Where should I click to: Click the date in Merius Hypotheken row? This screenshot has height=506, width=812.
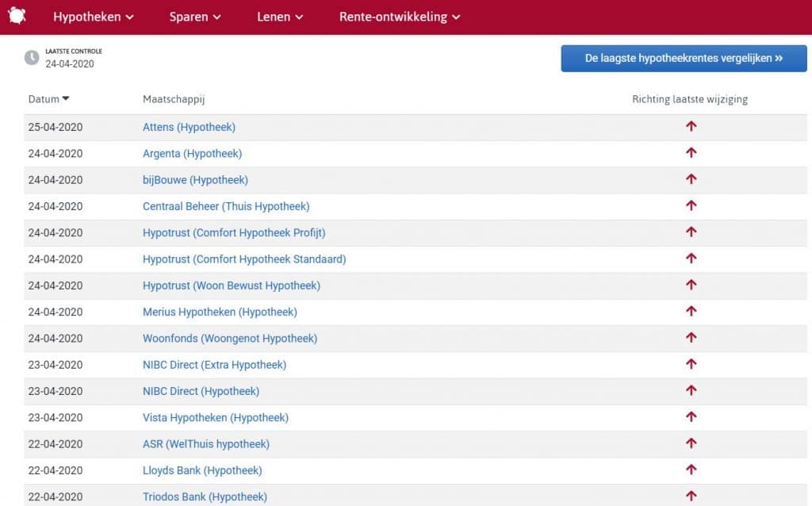(x=56, y=312)
